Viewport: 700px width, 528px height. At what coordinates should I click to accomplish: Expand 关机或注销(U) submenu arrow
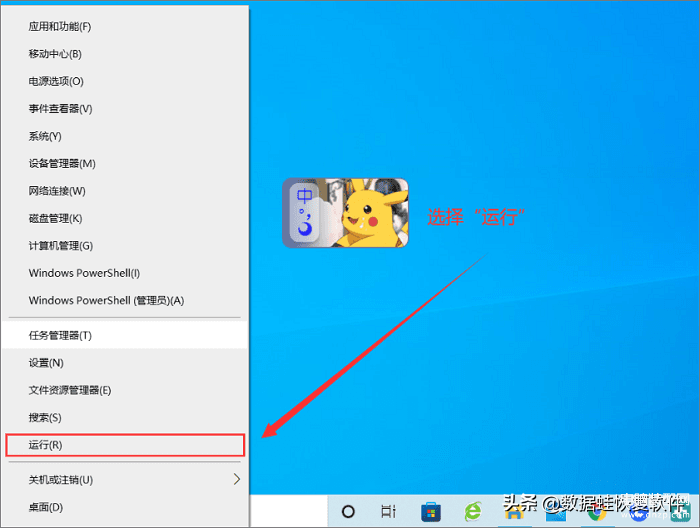pos(237,479)
